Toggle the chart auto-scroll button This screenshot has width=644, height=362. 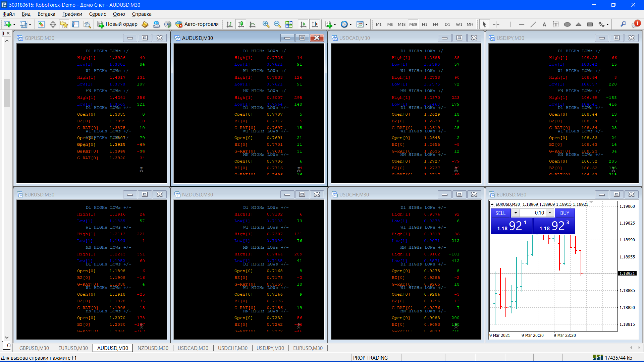(x=303, y=24)
